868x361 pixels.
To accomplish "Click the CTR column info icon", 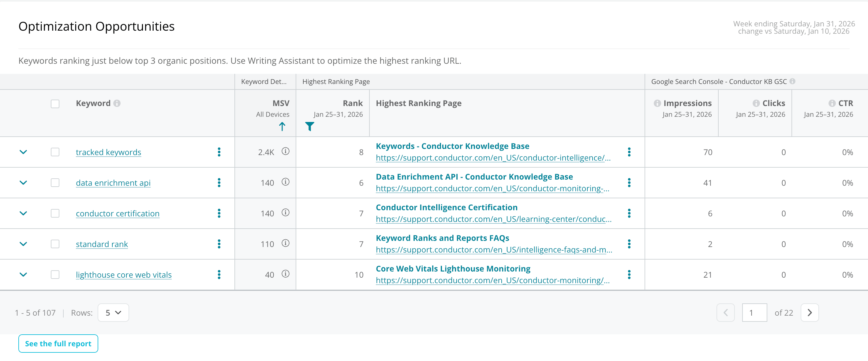I will pyautogui.click(x=832, y=103).
